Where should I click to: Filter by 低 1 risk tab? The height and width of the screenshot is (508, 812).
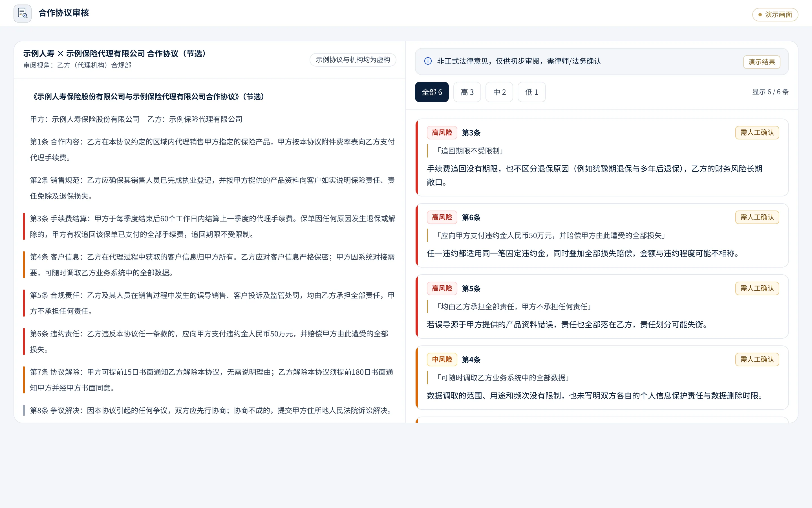[x=531, y=92]
